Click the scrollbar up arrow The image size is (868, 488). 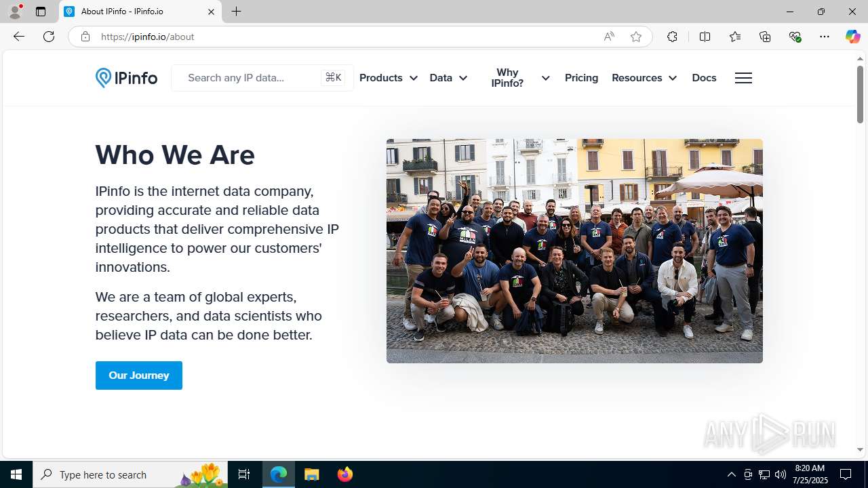(x=860, y=58)
